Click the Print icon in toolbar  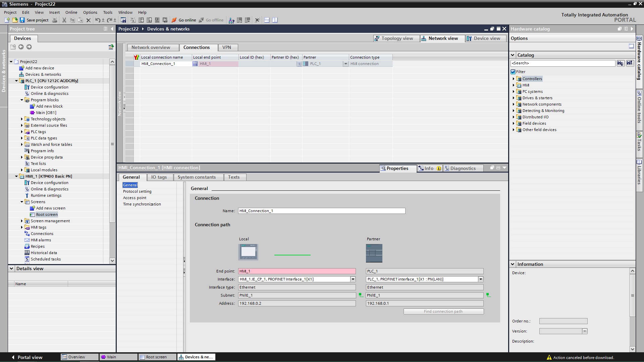tap(55, 20)
